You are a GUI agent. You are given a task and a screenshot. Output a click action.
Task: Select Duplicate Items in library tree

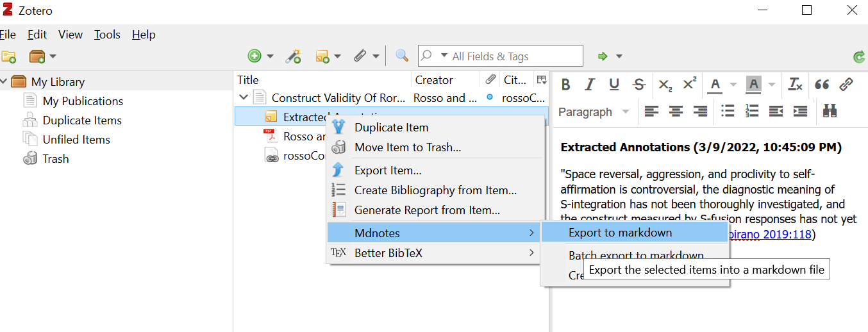[x=82, y=120]
